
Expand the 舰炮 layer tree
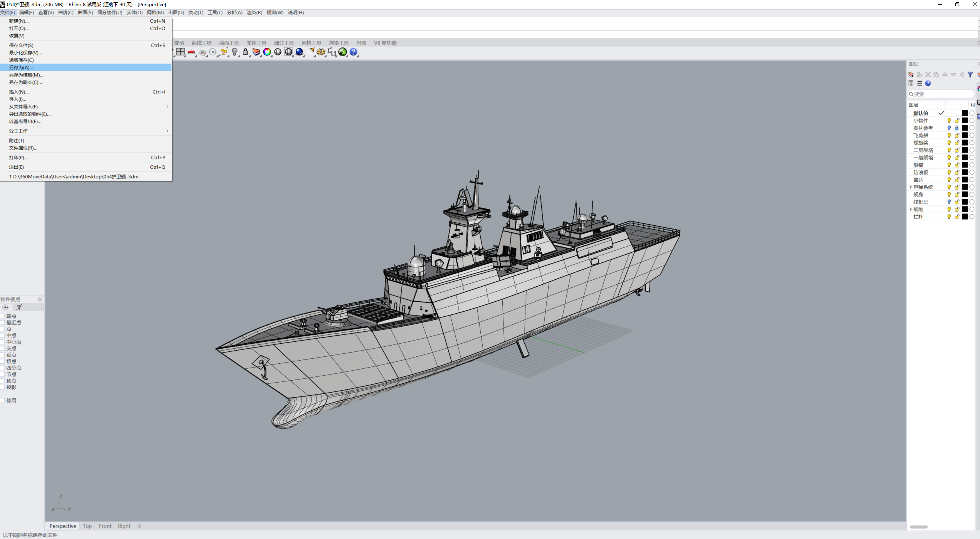(911, 209)
